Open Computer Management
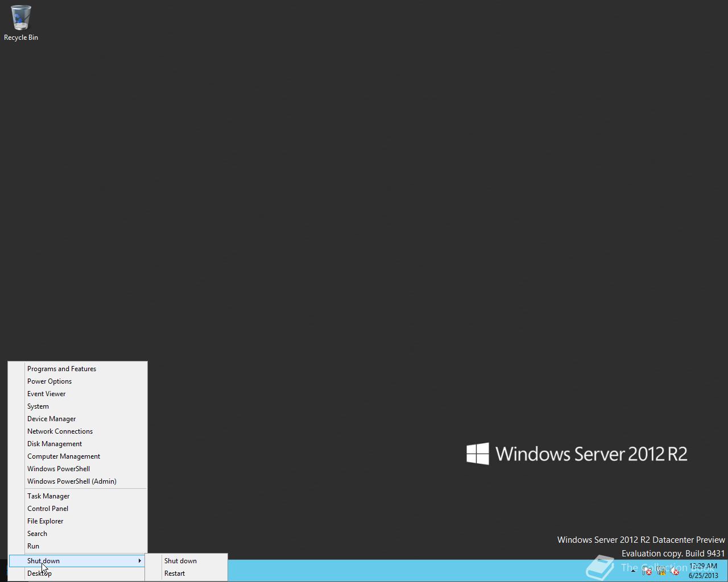The height and width of the screenshot is (582, 728). [78, 456]
